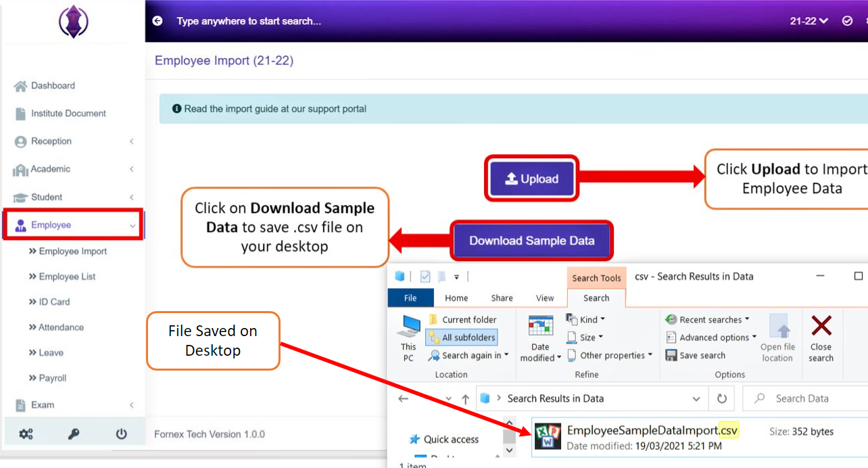Select EmployeeSampleDataImport.csv file name
This screenshot has height=468, width=868.
coord(652,431)
